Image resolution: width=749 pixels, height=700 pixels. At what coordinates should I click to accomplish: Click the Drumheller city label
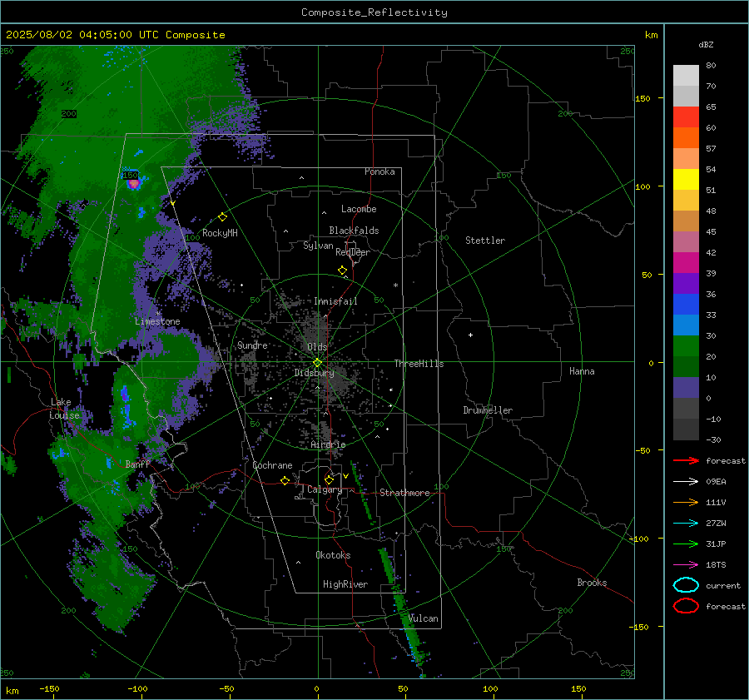coord(488,410)
